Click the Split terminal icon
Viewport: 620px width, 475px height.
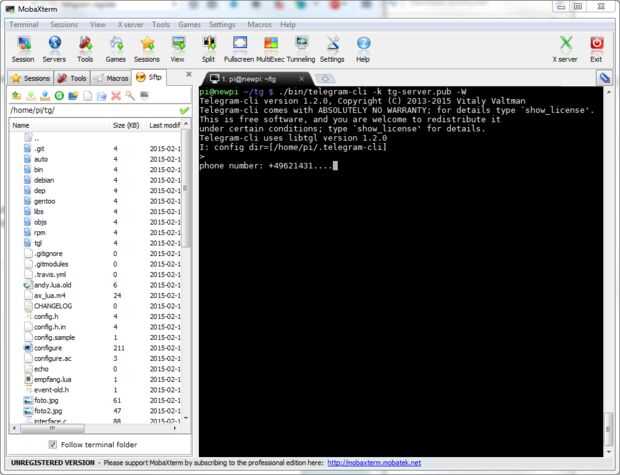pyautogui.click(x=208, y=49)
